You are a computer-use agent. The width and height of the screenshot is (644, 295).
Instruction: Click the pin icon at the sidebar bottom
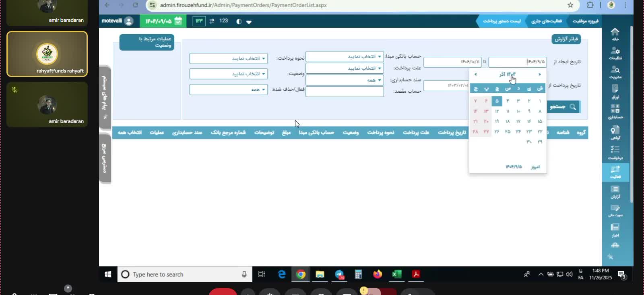pos(610,257)
